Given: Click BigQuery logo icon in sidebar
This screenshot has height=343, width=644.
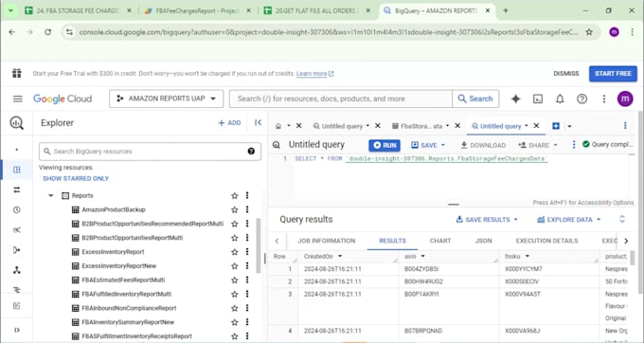Looking at the screenshot, I should point(16,123).
